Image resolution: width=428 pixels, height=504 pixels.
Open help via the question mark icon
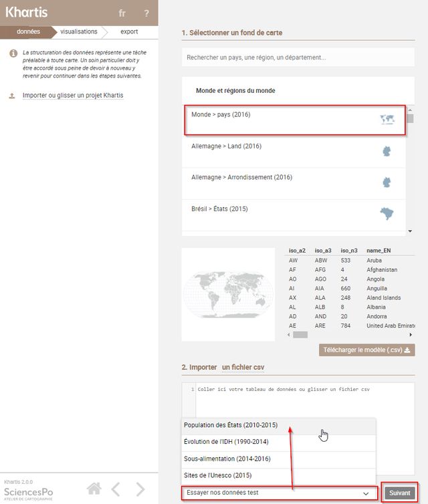click(x=146, y=13)
